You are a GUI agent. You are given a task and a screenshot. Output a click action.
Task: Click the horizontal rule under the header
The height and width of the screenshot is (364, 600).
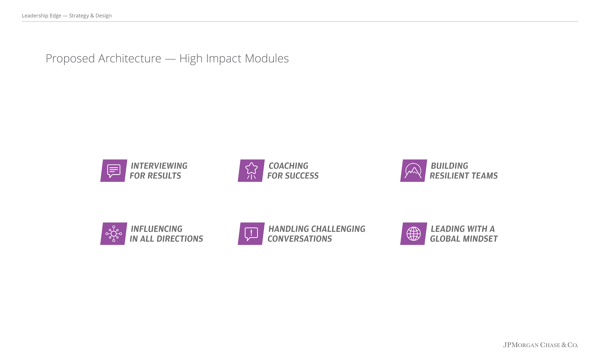(x=300, y=22)
